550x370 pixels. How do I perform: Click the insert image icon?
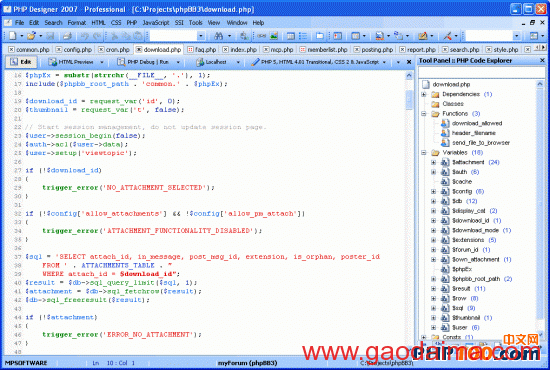coord(274,36)
